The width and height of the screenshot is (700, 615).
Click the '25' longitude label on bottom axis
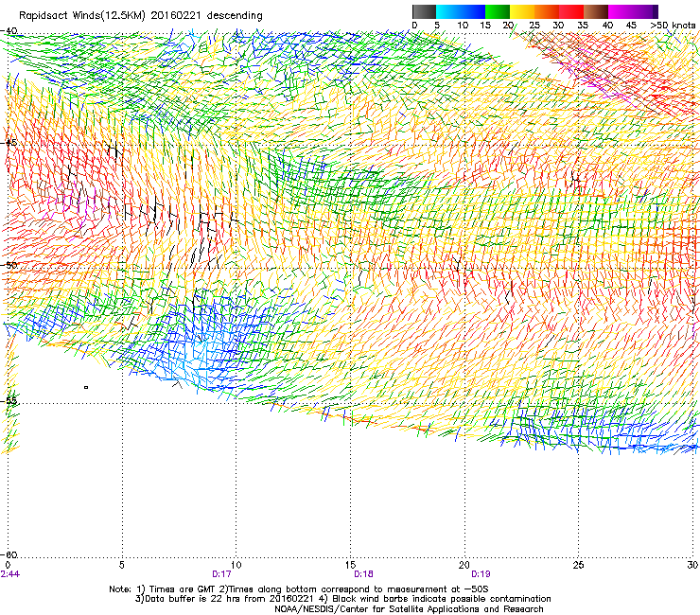pyautogui.click(x=578, y=566)
